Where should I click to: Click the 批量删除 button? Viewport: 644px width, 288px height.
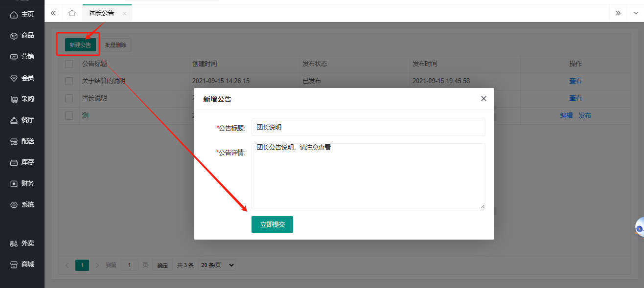[115, 45]
